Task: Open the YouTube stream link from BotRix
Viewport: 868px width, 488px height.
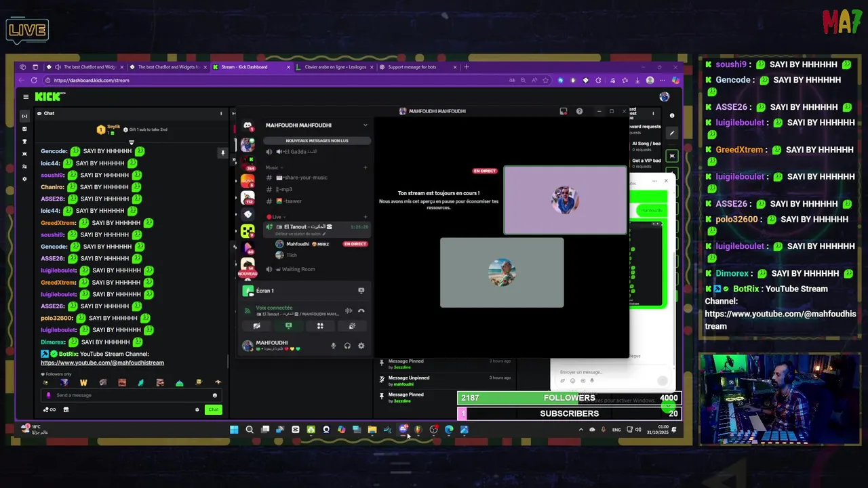Action: pos(102,363)
